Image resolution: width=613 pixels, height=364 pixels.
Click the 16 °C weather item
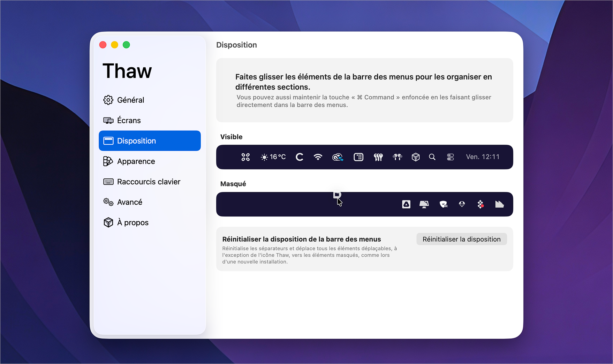(273, 157)
